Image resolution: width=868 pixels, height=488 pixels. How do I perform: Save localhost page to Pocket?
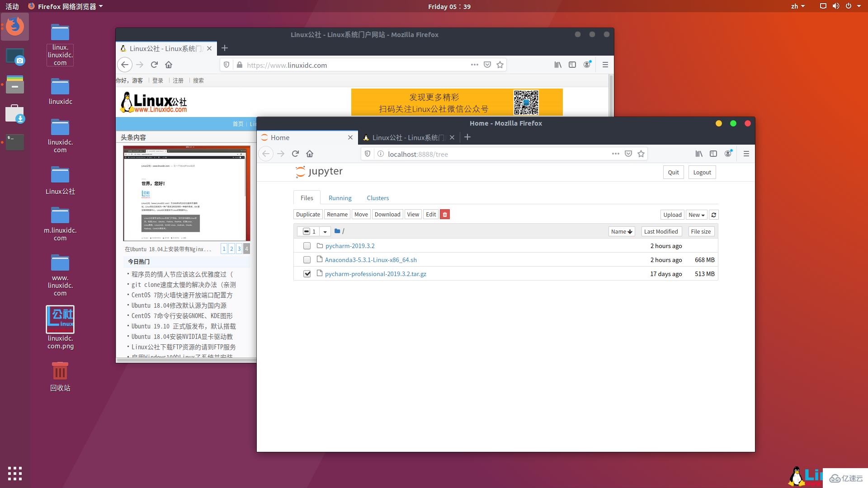click(x=628, y=154)
